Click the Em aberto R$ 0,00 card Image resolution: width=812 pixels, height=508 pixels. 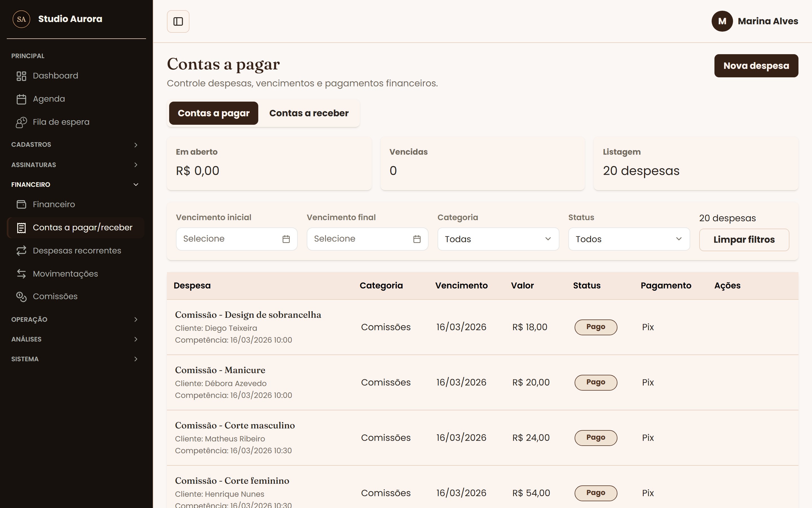pyautogui.click(x=269, y=164)
